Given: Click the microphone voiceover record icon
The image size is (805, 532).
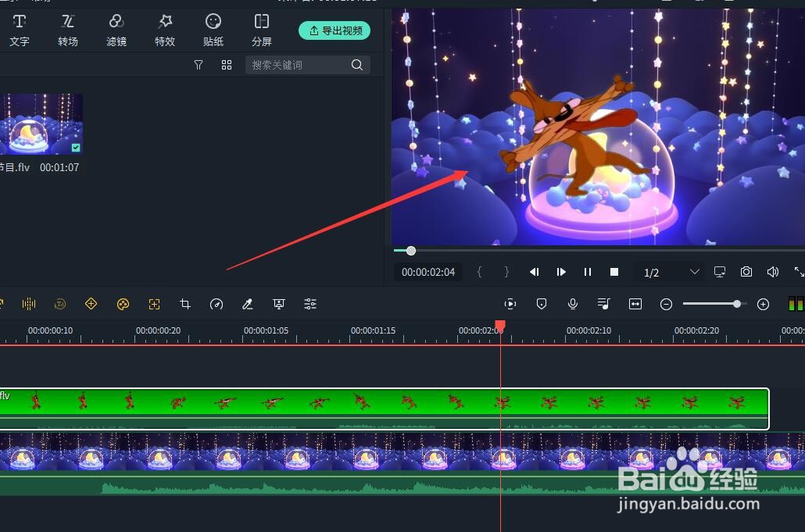Looking at the screenshot, I should tap(573, 304).
